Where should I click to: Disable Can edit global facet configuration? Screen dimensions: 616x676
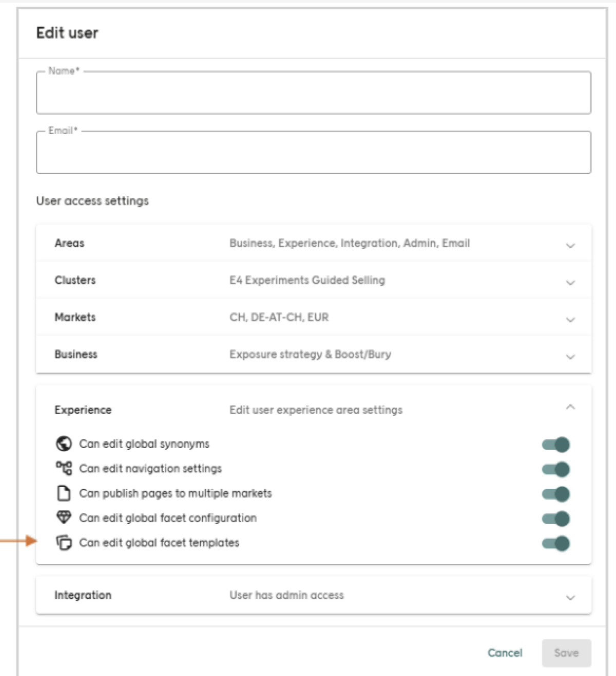(x=556, y=518)
